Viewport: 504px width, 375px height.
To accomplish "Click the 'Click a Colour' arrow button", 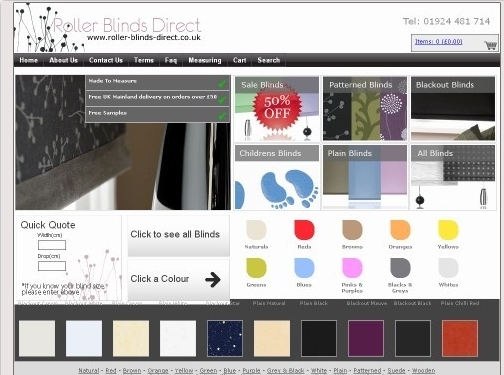I will click(178, 280).
